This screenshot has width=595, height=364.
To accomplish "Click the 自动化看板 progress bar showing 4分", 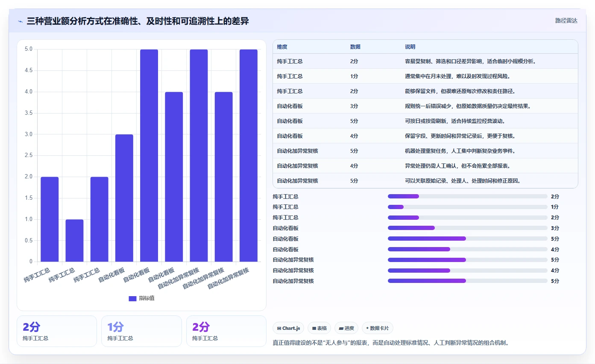I will coord(468,249).
